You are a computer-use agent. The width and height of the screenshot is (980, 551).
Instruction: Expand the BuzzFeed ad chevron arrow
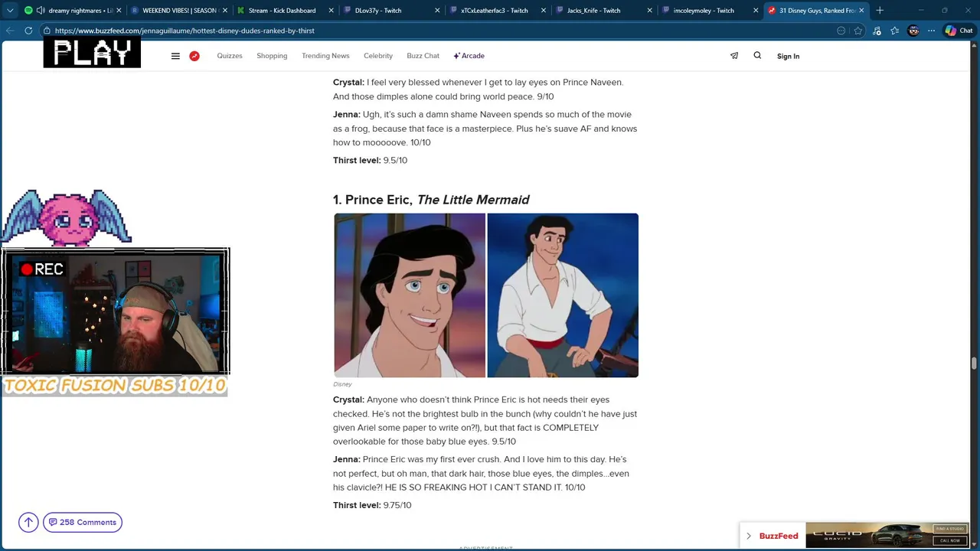click(749, 536)
